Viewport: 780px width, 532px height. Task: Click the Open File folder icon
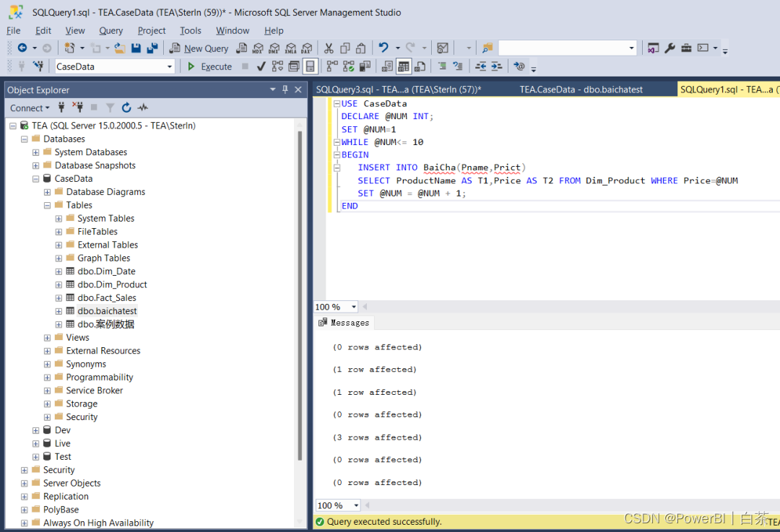tap(120, 48)
